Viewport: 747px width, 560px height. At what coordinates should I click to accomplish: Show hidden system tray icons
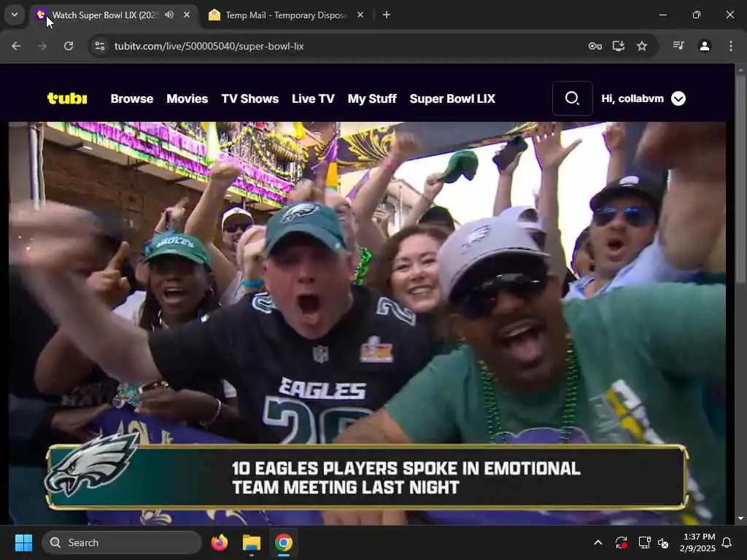tap(598, 542)
